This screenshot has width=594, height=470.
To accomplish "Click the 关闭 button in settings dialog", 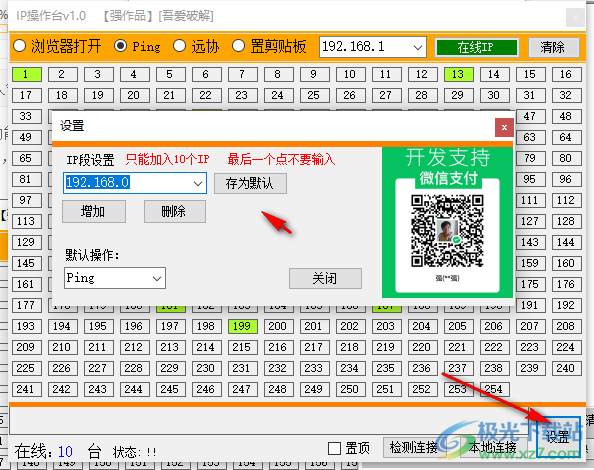I will tap(325, 278).
